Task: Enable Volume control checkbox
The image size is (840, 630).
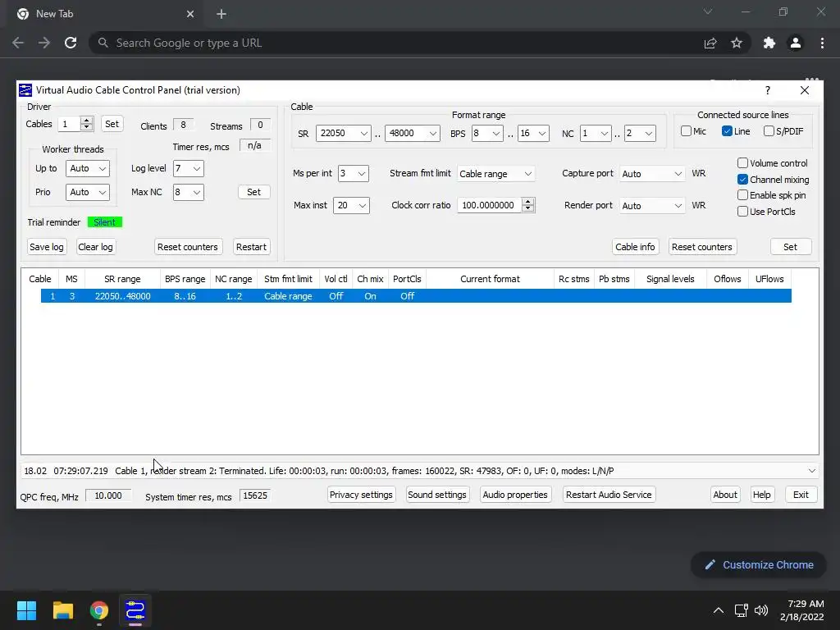Action: 742,163
